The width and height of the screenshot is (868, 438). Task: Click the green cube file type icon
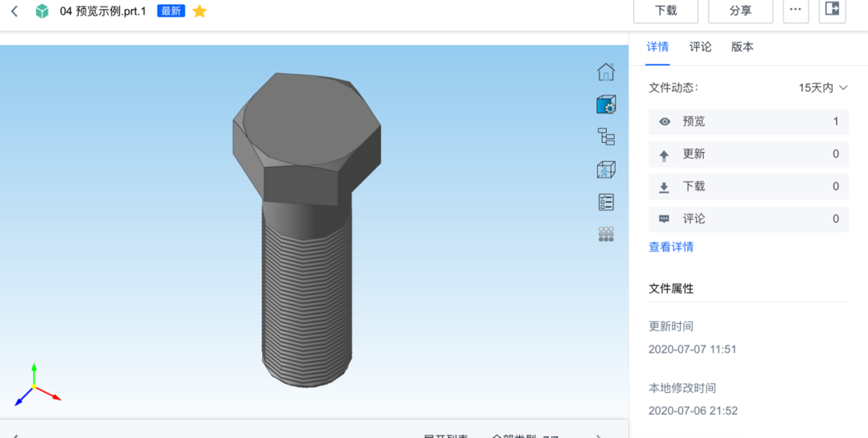[x=42, y=11]
